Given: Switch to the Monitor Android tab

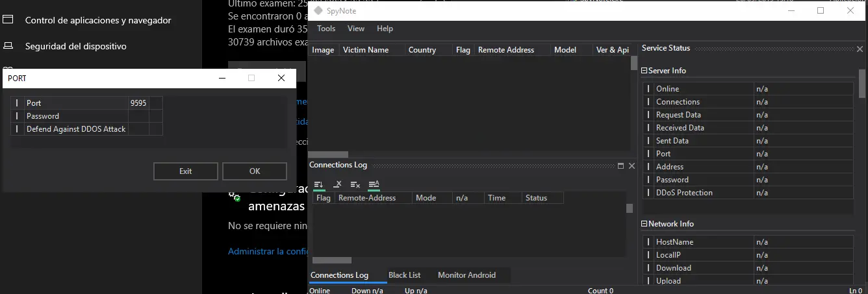Looking at the screenshot, I should point(466,275).
